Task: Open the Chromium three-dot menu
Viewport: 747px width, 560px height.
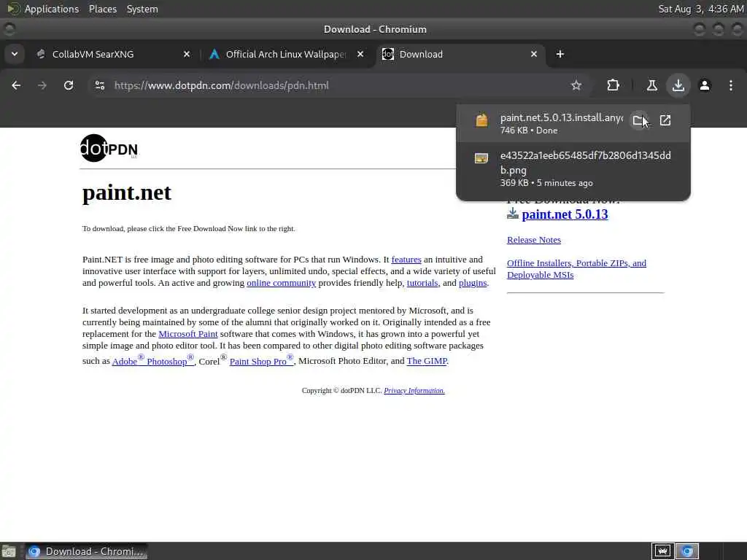Action: point(731,85)
